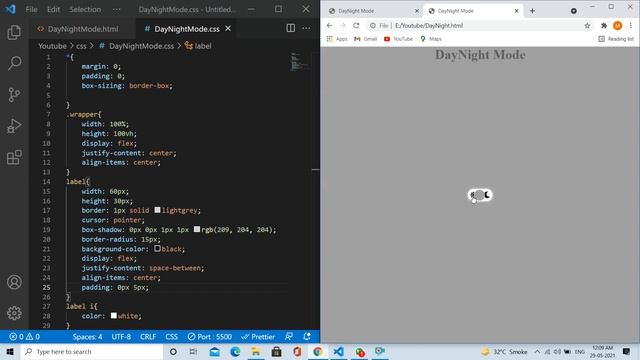This screenshot has width=640, height=360.
Task: Open Chrome profile avatar
Action: 618,25
